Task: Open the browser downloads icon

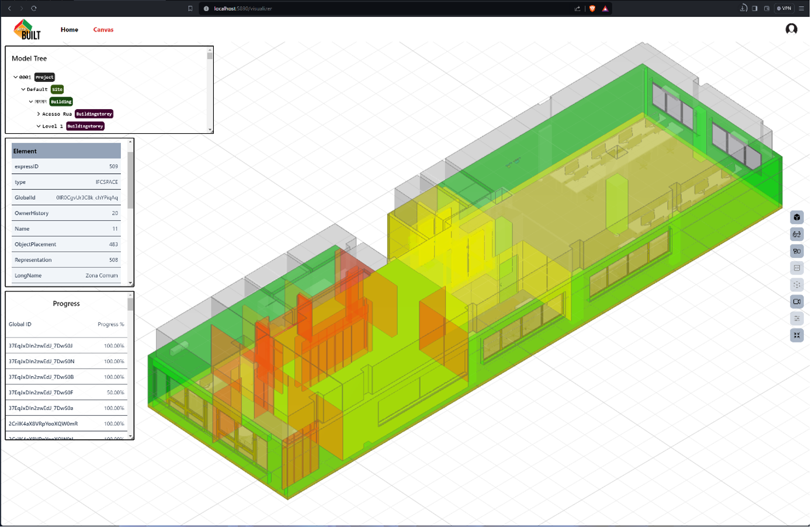Action: (745, 9)
